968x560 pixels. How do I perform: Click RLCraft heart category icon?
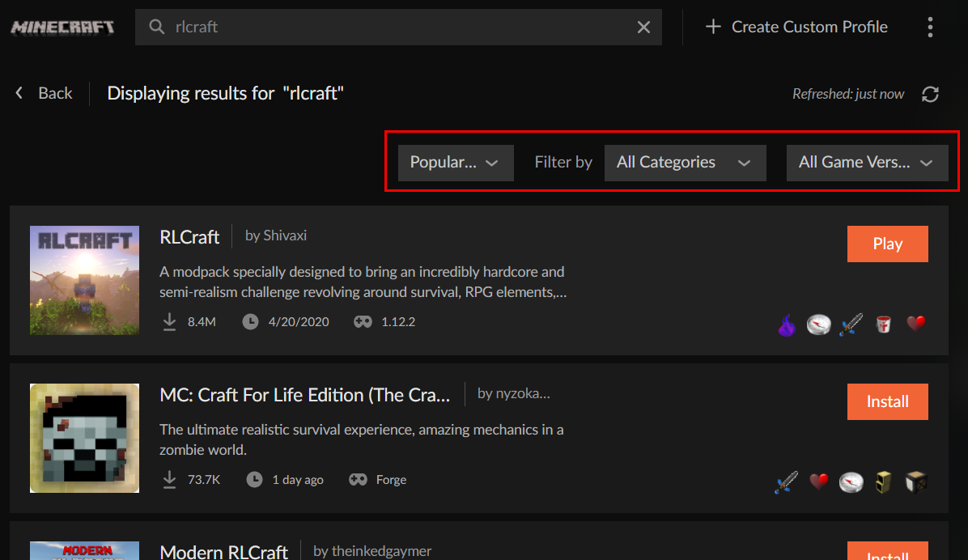coord(916,323)
